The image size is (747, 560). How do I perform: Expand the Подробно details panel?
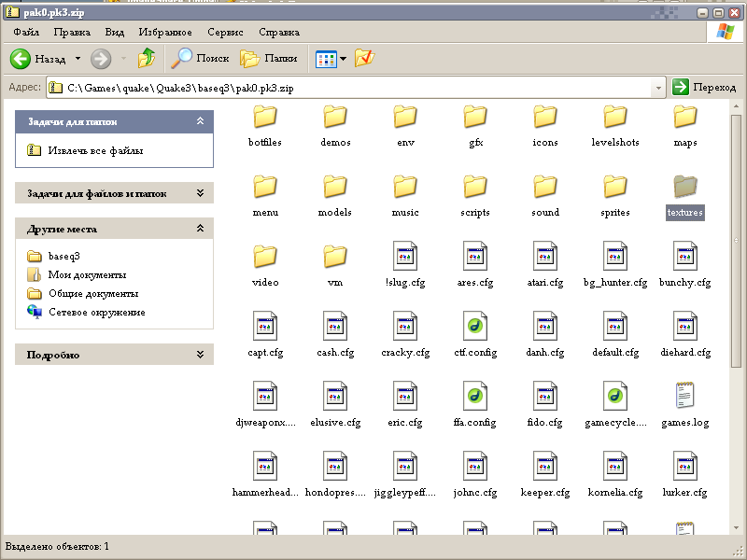pos(200,355)
